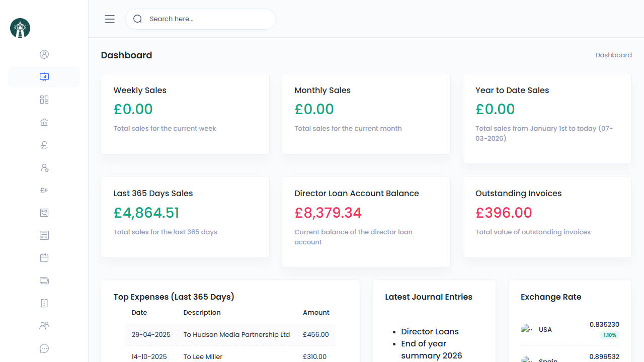
Task: Click the Outstanding Invoices £396.00 card
Action: [547, 217]
